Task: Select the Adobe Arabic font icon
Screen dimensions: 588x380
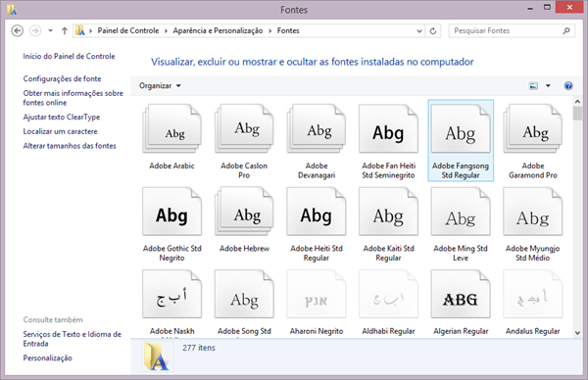Action: point(171,129)
